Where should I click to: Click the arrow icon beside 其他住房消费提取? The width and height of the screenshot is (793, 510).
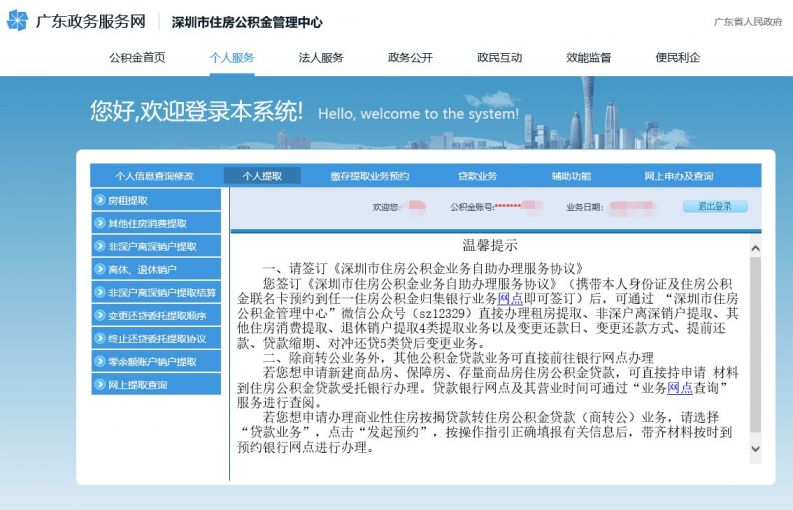pos(100,223)
